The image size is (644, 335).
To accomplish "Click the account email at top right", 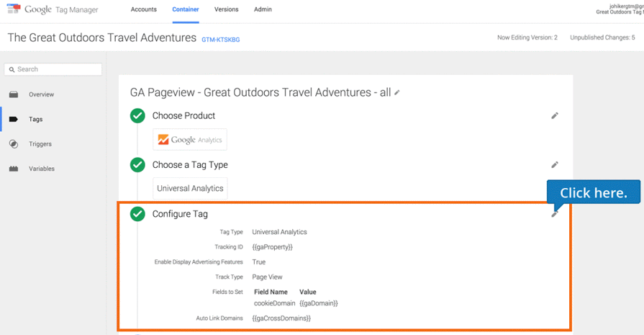I will point(627,6).
